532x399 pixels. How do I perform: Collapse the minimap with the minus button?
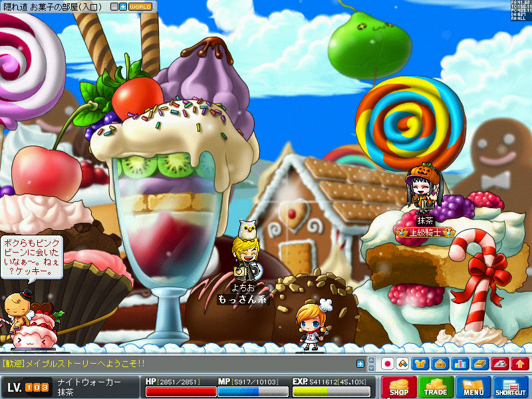click(114, 7)
